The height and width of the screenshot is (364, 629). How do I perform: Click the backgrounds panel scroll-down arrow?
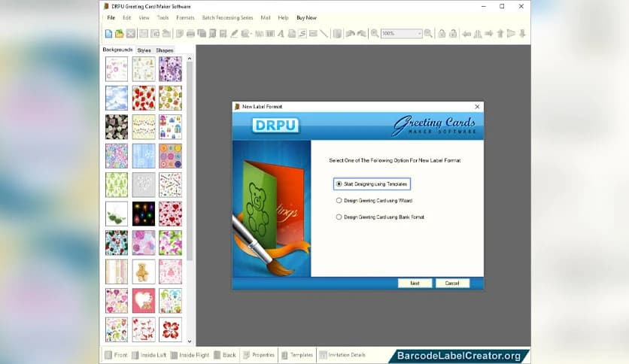(x=190, y=341)
